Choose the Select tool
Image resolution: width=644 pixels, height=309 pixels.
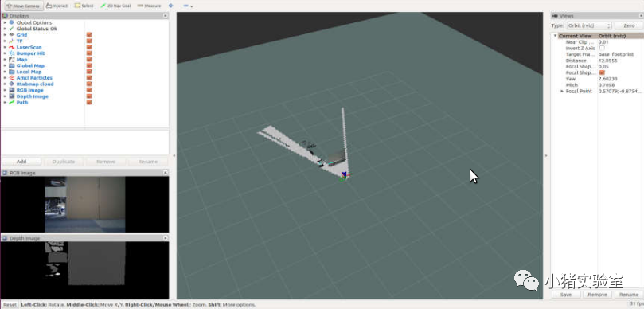pyautogui.click(x=84, y=6)
